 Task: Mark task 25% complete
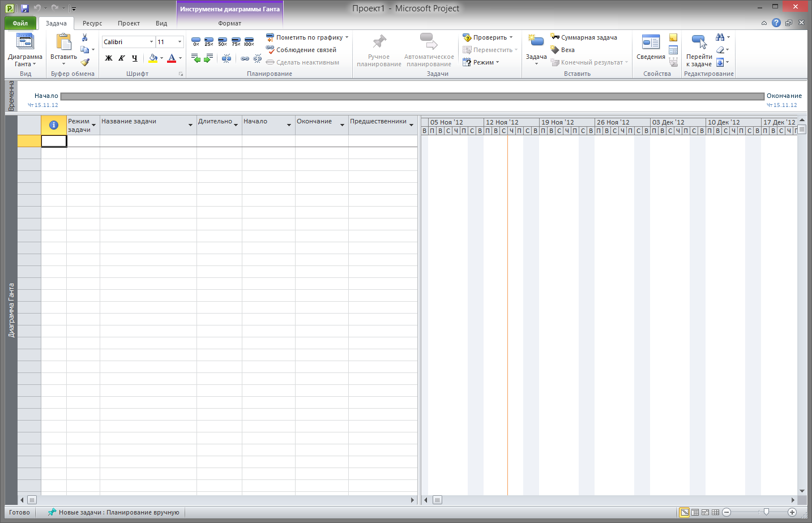[209, 42]
